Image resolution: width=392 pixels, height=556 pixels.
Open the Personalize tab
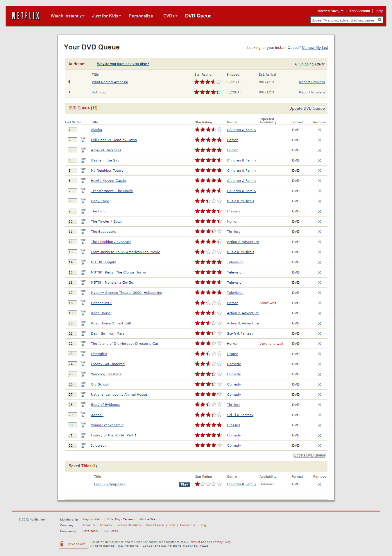[x=141, y=16]
